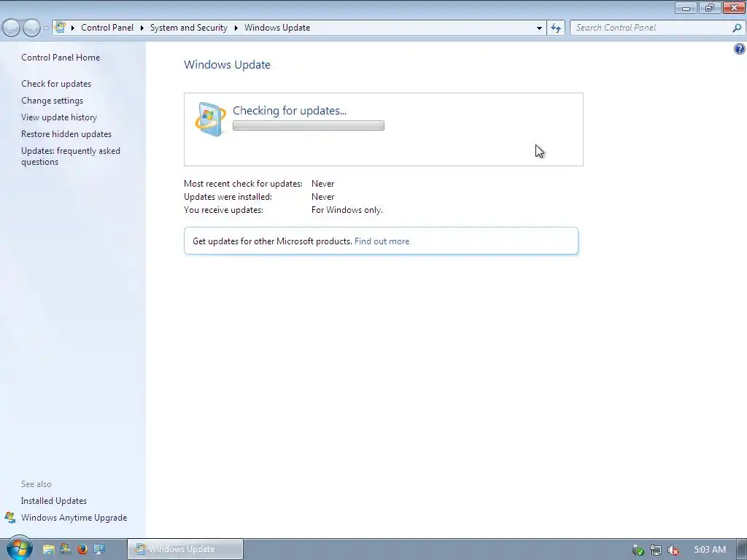This screenshot has width=747, height=560.
Task: Launch Firefox from the taskbar
Action: click(82, 549)
